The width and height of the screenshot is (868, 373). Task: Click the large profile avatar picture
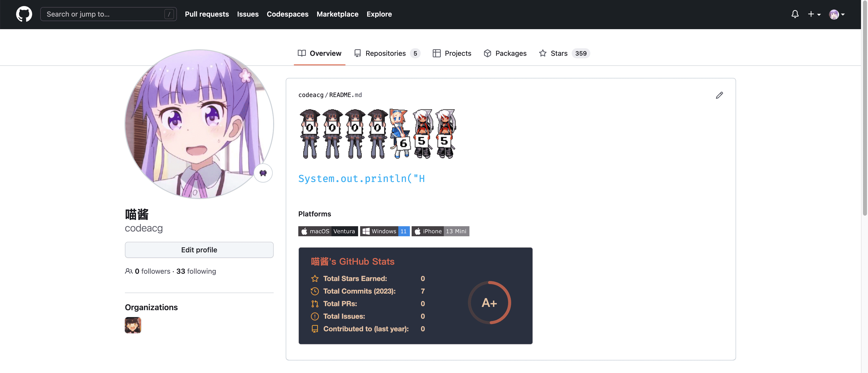[199, 124]
